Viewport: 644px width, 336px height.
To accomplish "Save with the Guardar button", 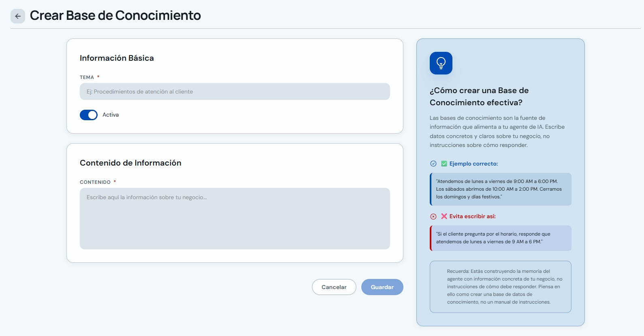I will coord(382,287).
